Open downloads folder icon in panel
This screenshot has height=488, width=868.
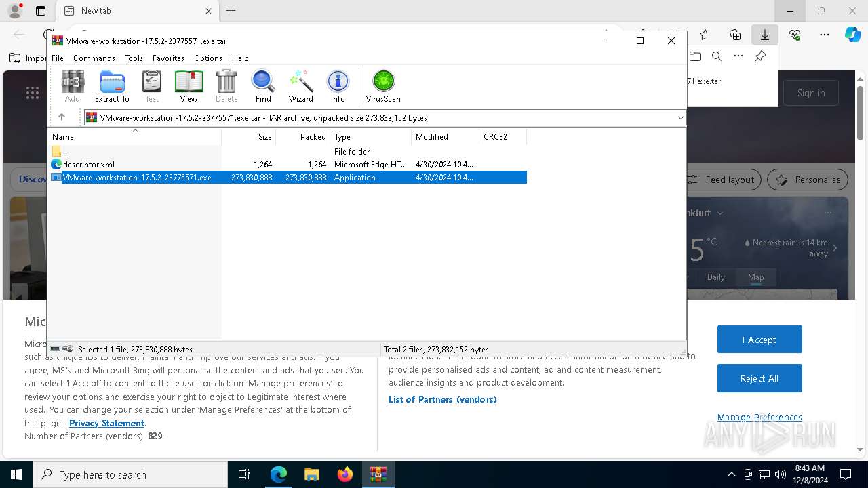tap(695, 56)
